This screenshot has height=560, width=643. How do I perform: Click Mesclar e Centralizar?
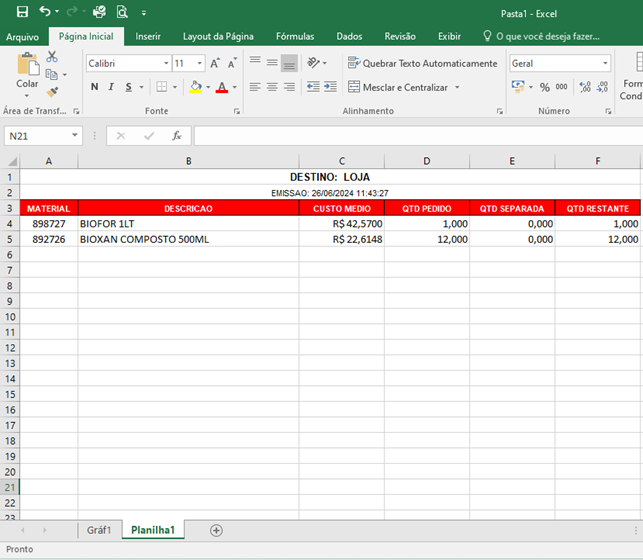click(398, 87)
